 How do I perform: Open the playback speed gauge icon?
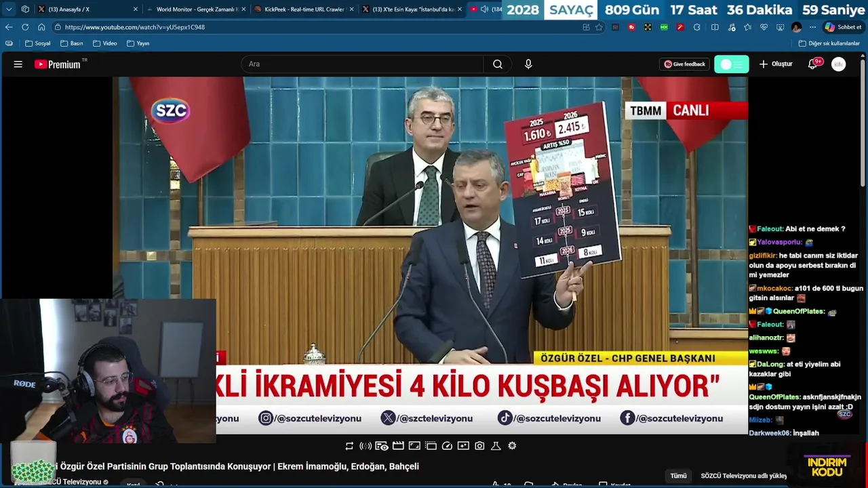pyautogui.click(x=447, y=446)
